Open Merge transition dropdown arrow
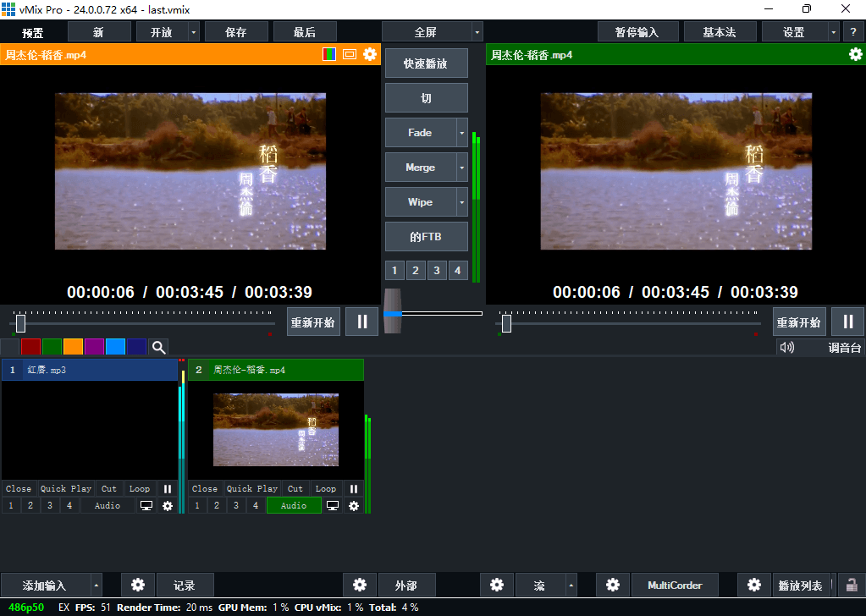This screenshot has height=616, width=866. 461,168
